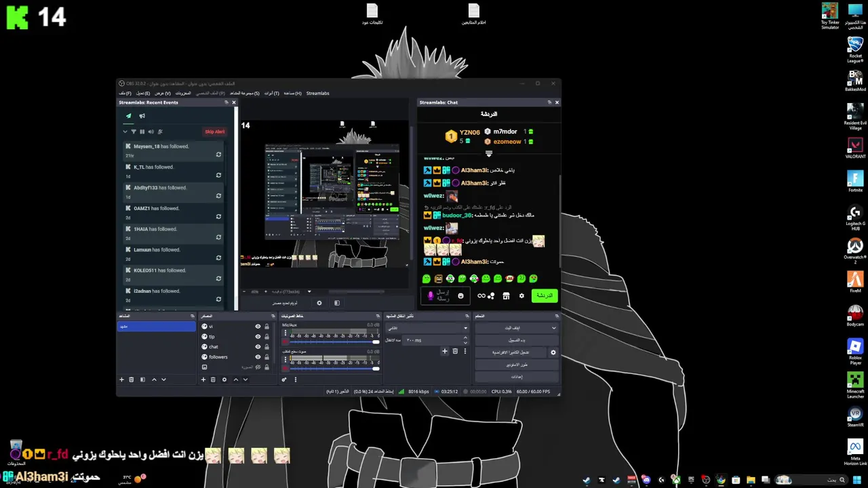
Task: Open advanced audio properties gear icon
Action: click(x=284, y=380)
